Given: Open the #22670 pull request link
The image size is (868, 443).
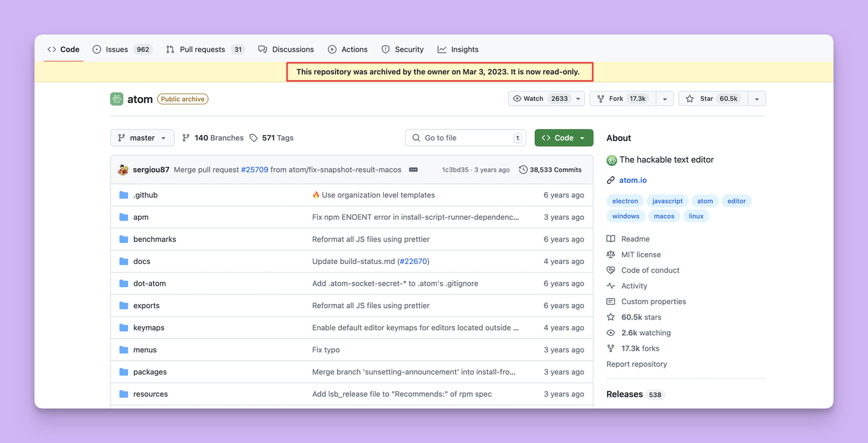Looking at the screenshot, I should [x=413, y=261].
